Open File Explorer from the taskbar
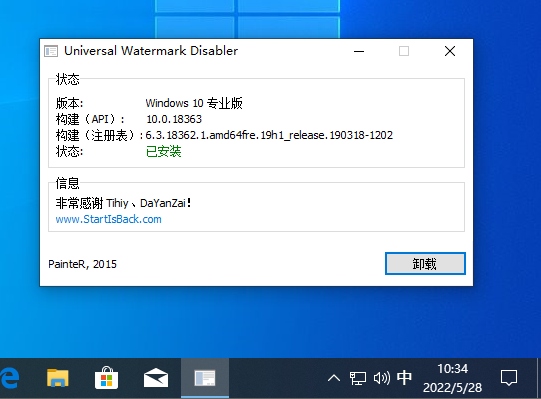 click(x=58, y=378)
